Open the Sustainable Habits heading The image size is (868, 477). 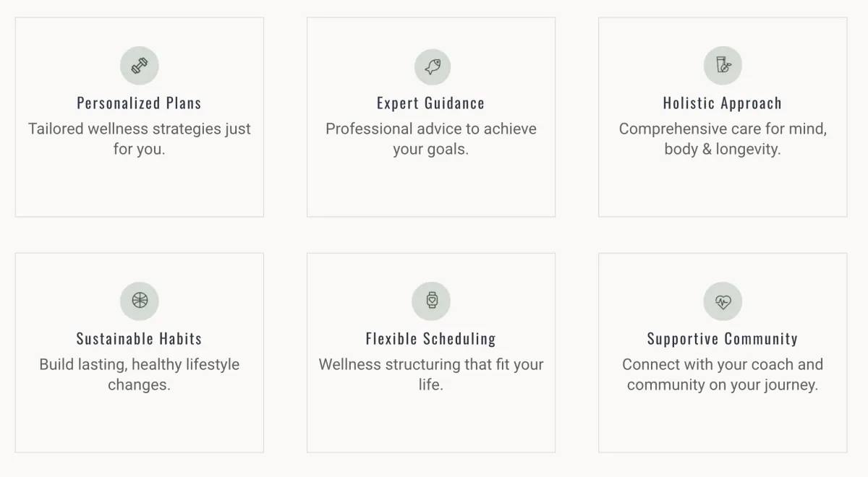[140, 339]
